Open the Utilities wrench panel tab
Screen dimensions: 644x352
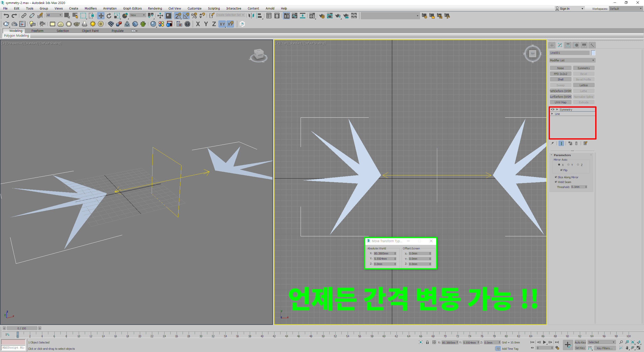tap(592, 45)
